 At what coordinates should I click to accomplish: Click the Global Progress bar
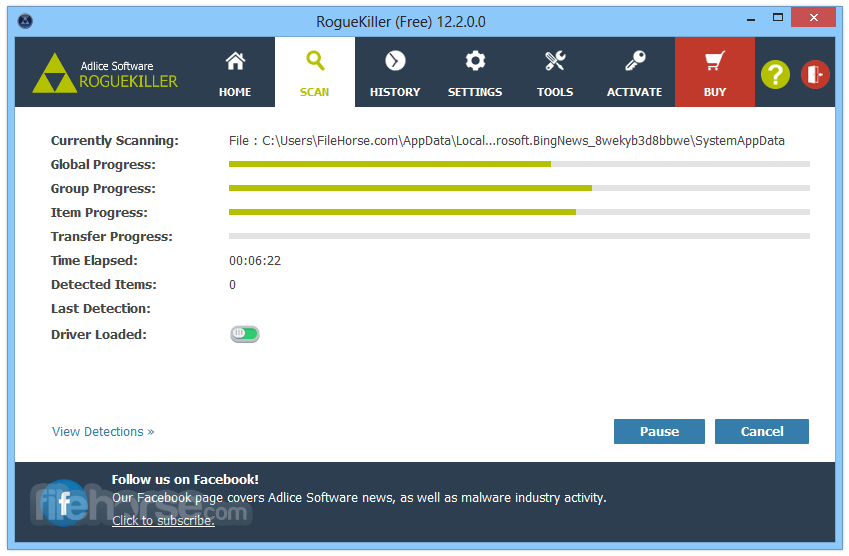tap(519, 164)
